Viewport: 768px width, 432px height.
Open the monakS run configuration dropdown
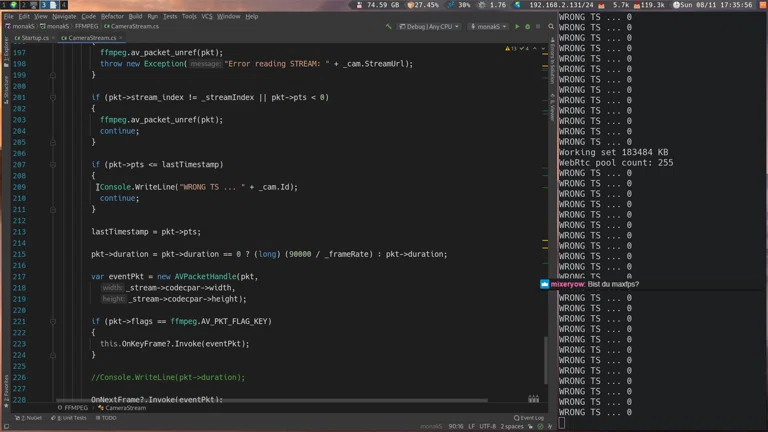(x=488, y=26)
